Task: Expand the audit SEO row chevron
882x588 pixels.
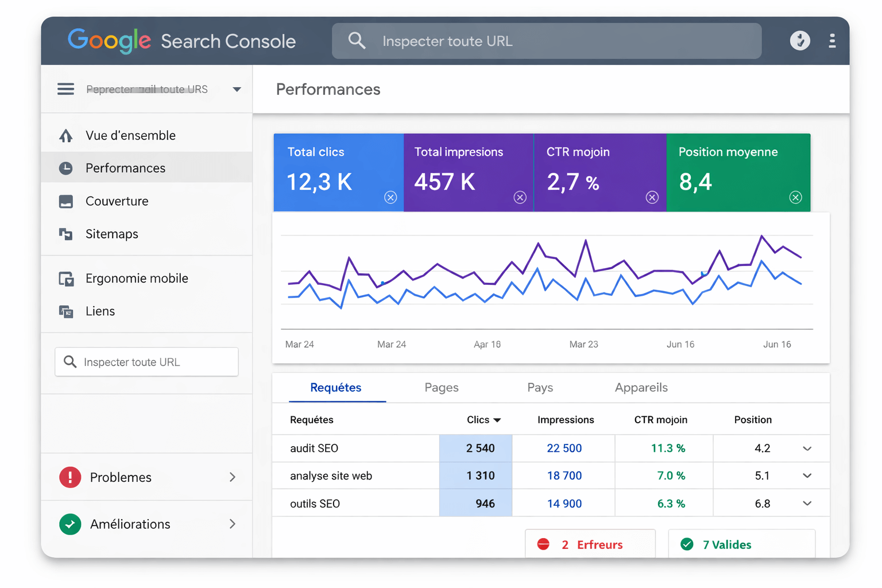Action: click(x=807, y=448)
